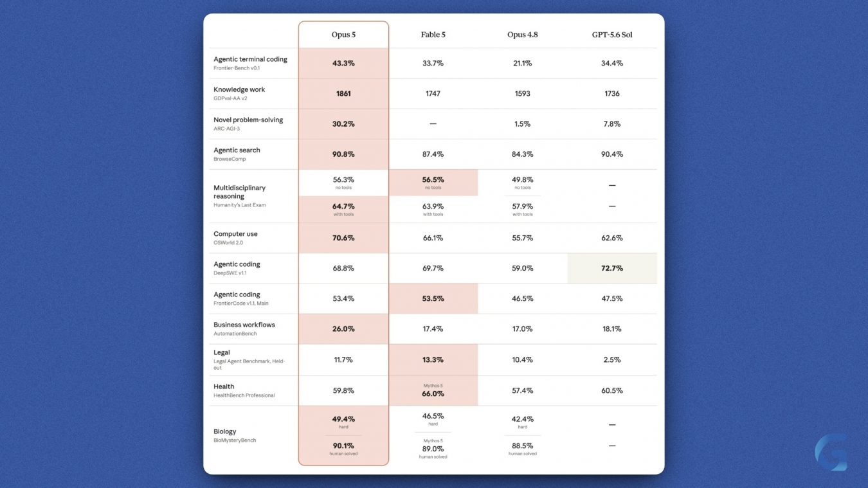Click the highlighted 72.7% DeepSWE cell

pos(612,268)
